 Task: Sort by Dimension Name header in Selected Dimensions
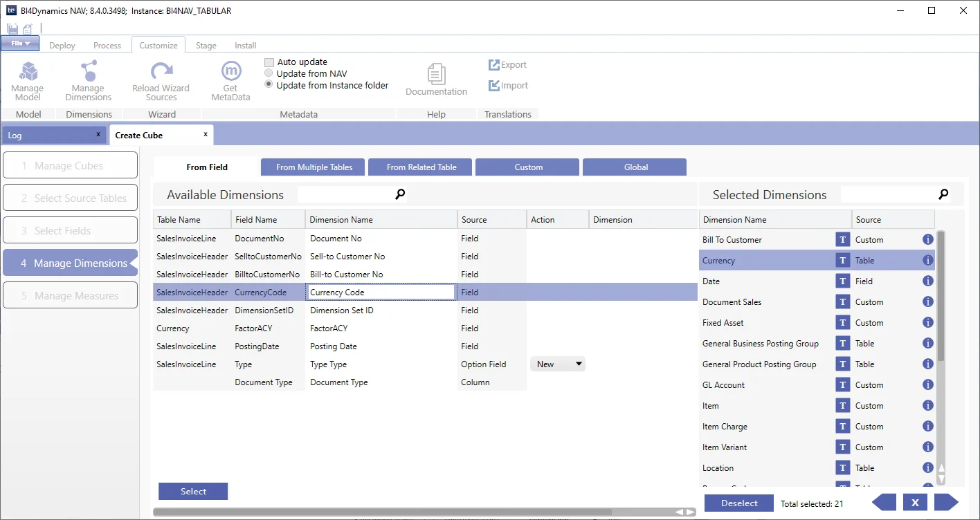(775, 220)
